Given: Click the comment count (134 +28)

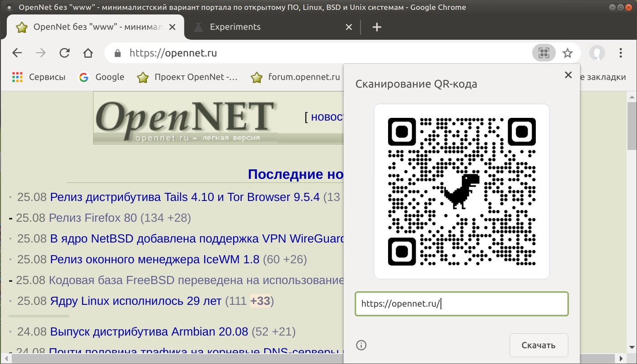Looking at the screenshot, I should pos(166,218).
